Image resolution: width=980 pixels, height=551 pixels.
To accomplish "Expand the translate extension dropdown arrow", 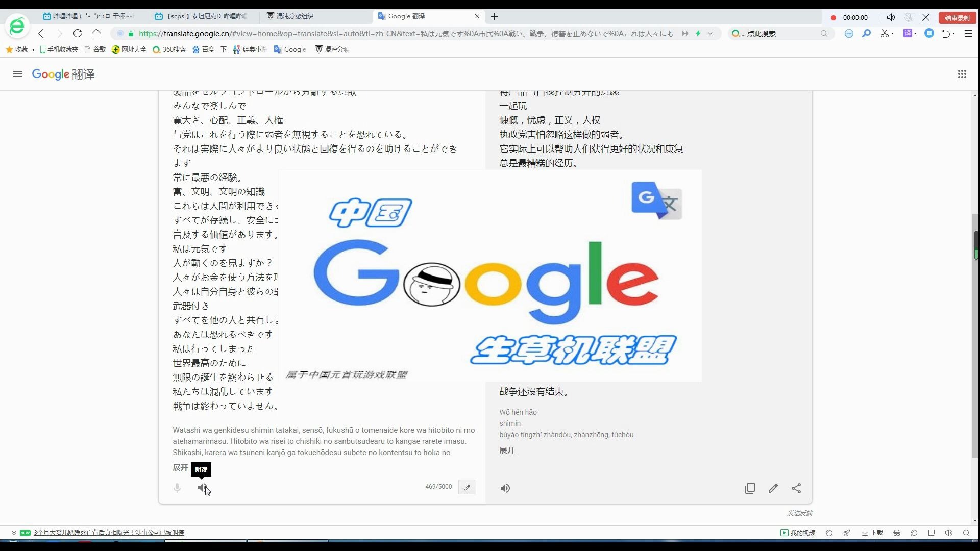I will [x=915, y=34].
